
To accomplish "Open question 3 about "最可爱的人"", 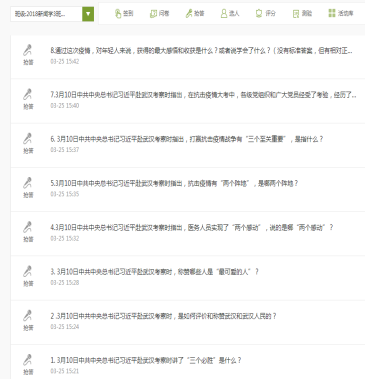I will [x=155, y=272].
